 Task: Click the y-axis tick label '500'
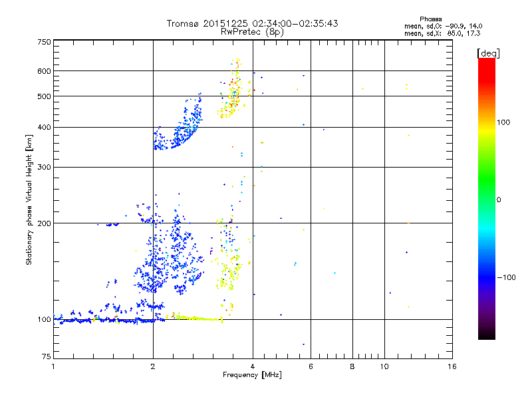(44, 96)
